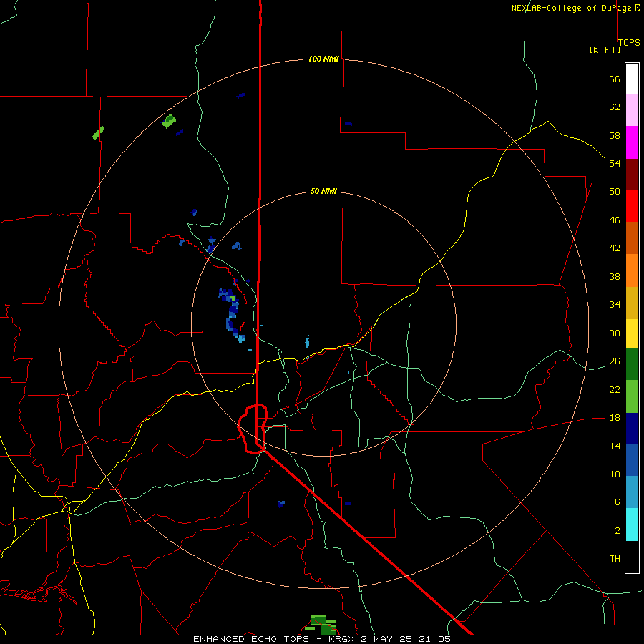Image resolution: width=644 pixels, height=644 pixels.
Task: Click the '26' legend value
Action: pyautogui.click(x=615, y=361)
